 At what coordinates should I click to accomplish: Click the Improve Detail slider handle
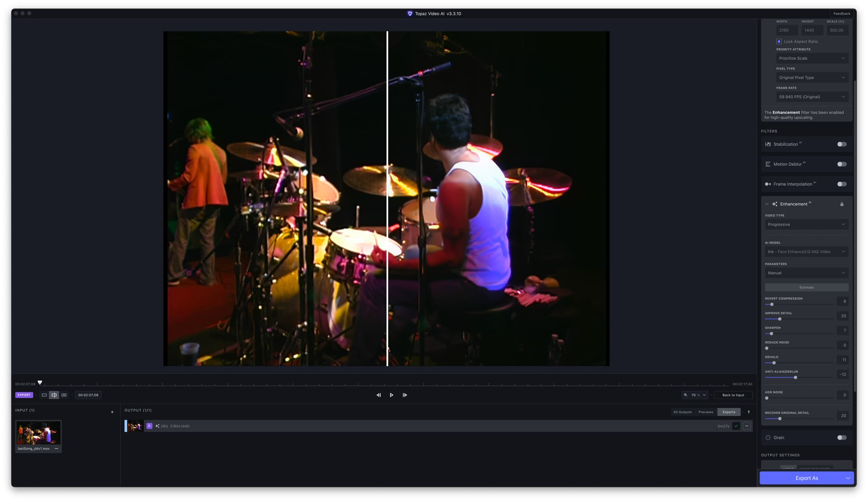pyautogui.click(x=780, y=319)
